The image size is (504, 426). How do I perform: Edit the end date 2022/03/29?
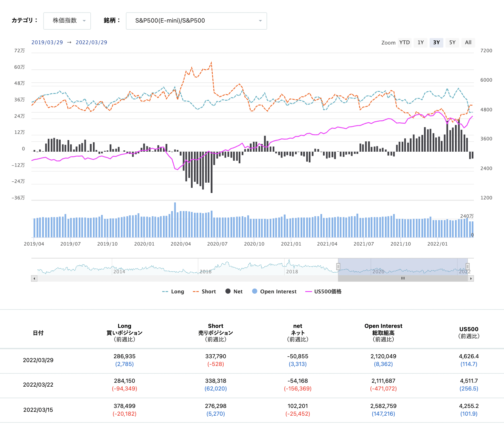[91, 43]
